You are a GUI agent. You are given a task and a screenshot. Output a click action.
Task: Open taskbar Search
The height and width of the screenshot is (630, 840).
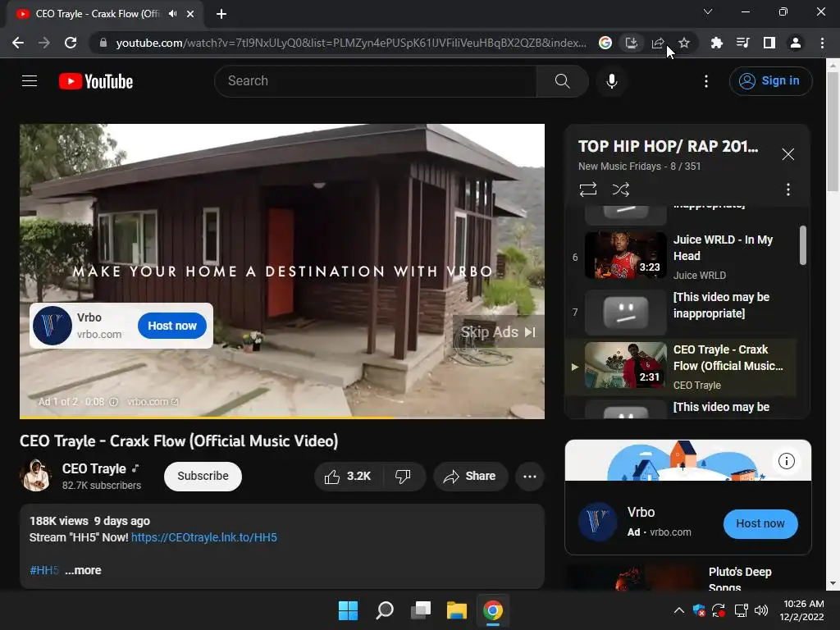pos(385,610)
